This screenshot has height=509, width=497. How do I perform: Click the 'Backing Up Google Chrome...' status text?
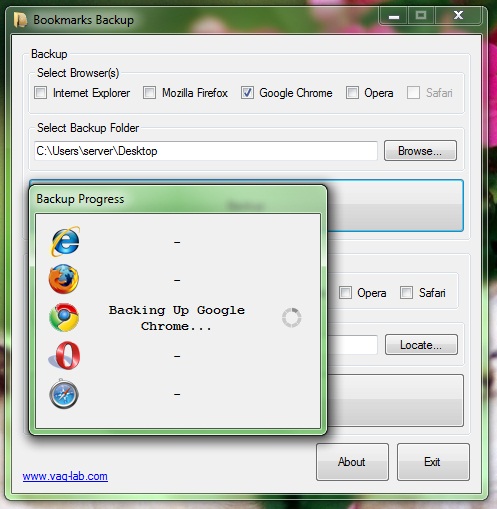(x=177, y=318)
